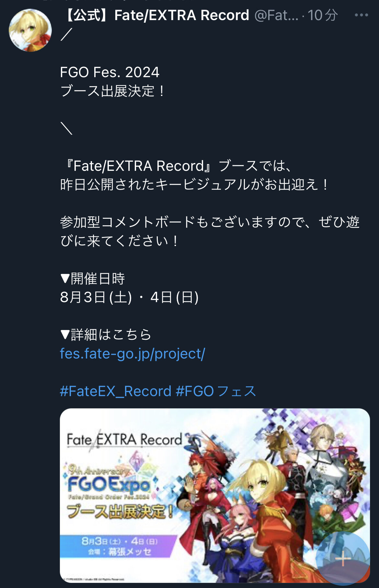Tap the floating compose plus button

(x=343, y=558)
